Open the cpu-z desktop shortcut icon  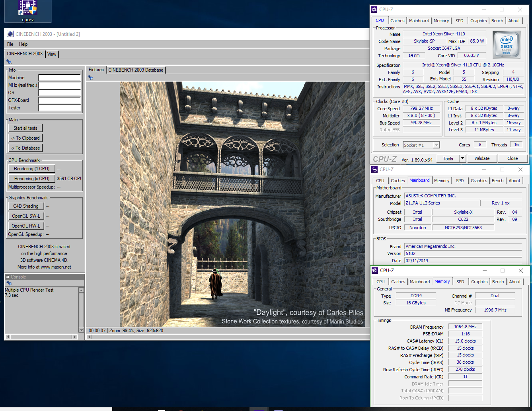[x=28, y=11]
